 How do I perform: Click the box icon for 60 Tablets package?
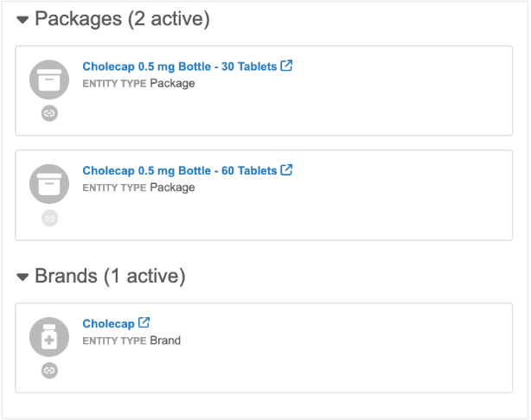pyautogui.click(x=49, y=183)
